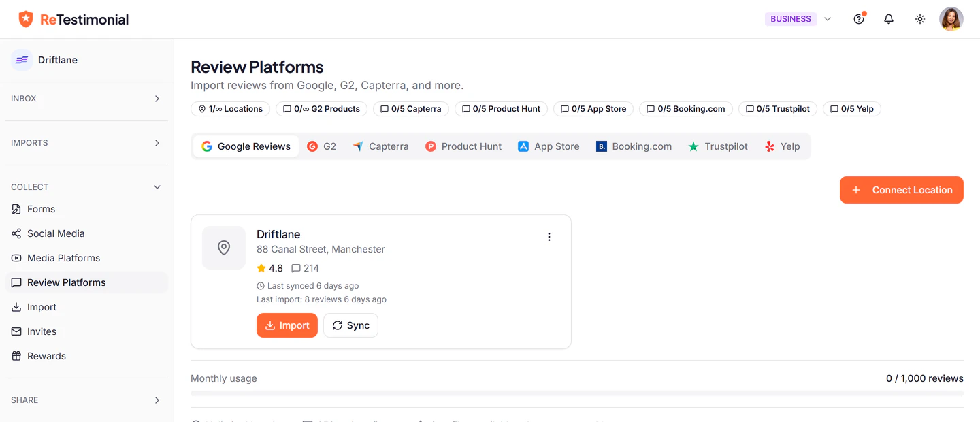This screenshot has height=422, width=980.
Task: Switch to Capterra tab
Action: [x=380, y=146]
